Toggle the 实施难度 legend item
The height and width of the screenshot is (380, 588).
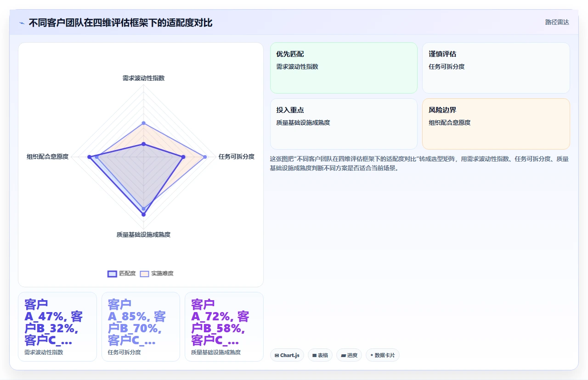(157, 274)
